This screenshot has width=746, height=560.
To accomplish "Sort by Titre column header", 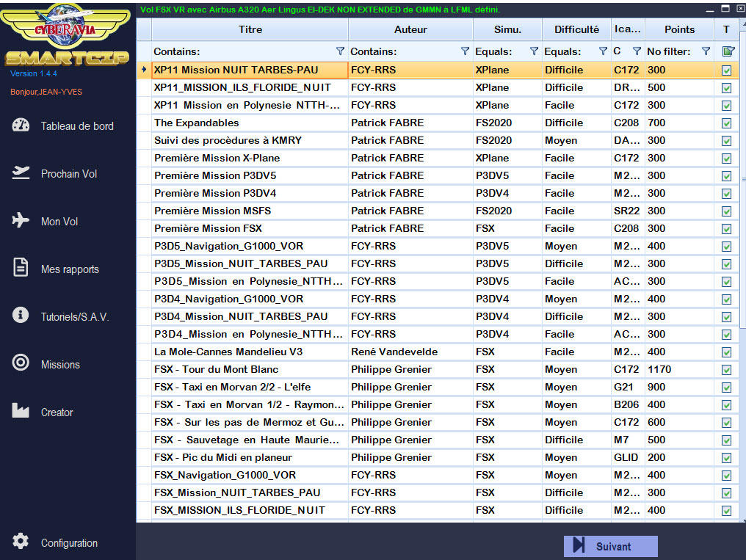I will [250, 29].
